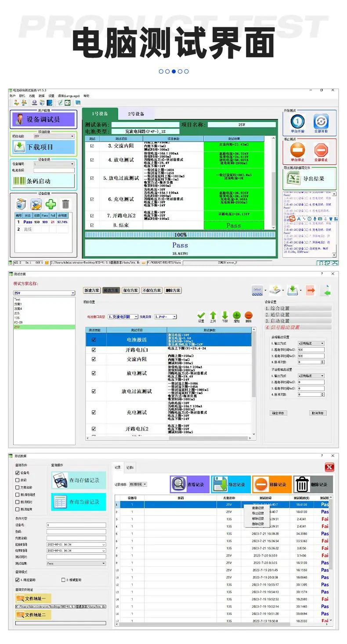Toggle the 设备号 query condition checkbox
347x644 pixels.
click(18, 473)
